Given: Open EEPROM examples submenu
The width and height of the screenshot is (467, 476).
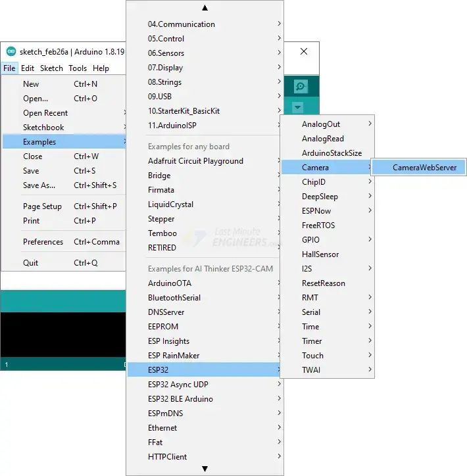Looking at the screenshot, I should [203, 327].
